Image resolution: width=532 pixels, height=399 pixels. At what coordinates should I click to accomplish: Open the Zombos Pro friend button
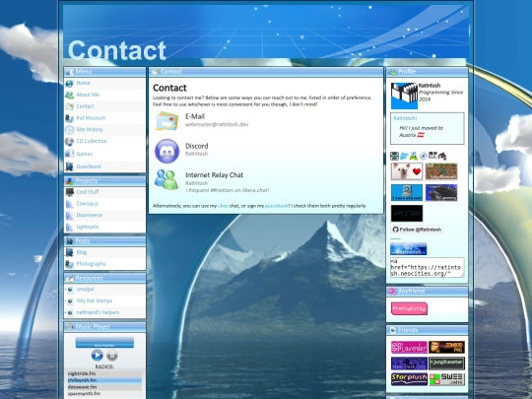pyautogui.click(x=446, y=348)
